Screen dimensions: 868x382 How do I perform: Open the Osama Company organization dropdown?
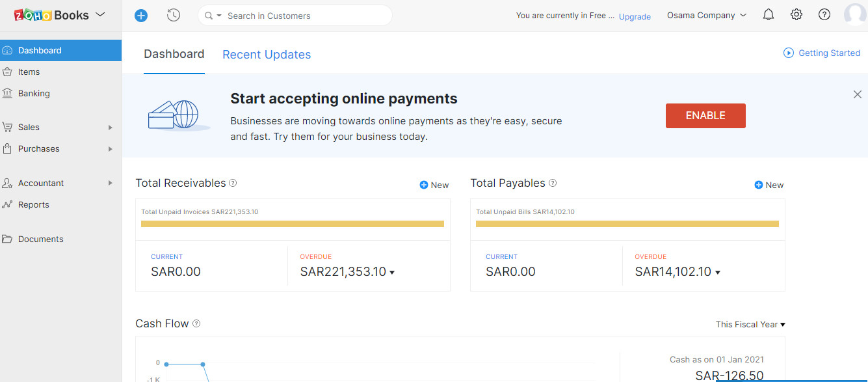(707, 16)
